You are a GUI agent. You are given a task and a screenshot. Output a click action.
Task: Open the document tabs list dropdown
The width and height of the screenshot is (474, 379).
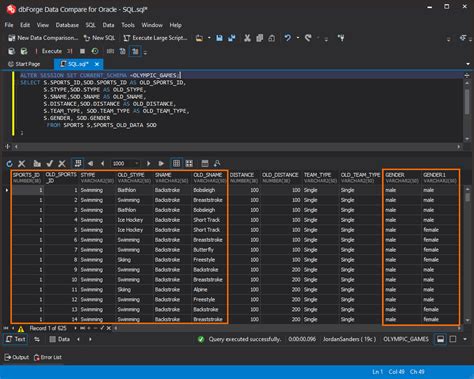point(468,64)
